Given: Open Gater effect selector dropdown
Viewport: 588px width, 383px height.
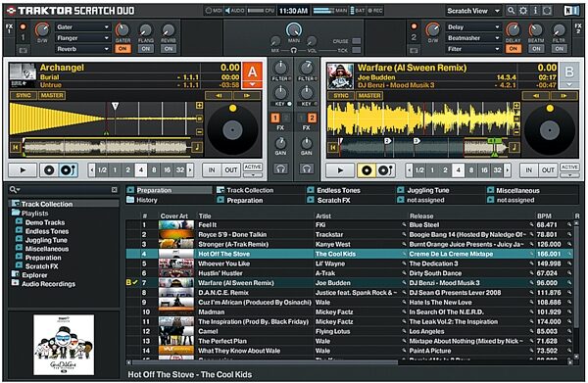Looking at the screenshot, I should pos(83,27).
